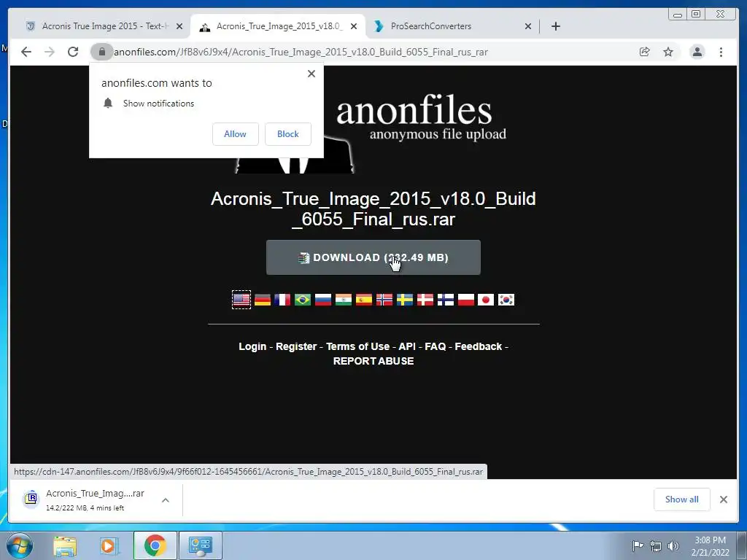Reload the anonfiles page
Viewport: 747px width, 560px height.
pyautogui.click(x=73, y=52)
